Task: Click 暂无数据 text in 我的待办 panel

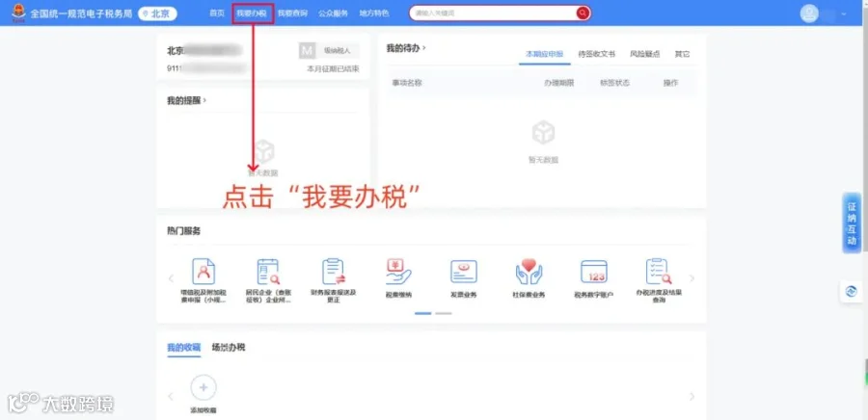Action: click(x=543, y=160)
